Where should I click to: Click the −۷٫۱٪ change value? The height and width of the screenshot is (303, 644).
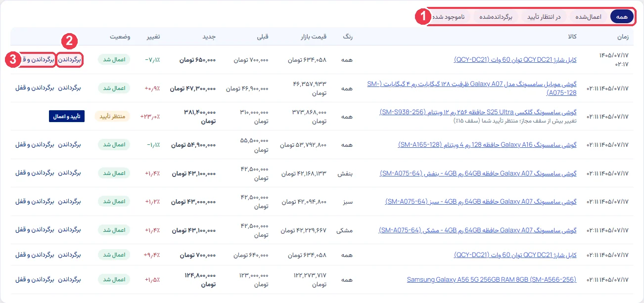tap(153, 60)
